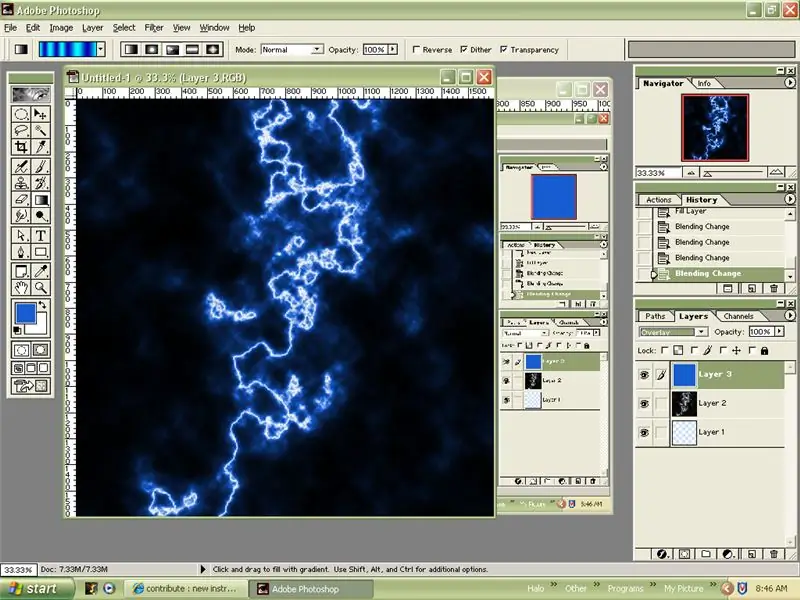Switch to the Actions tab
The height and width of the screenshot is (600, 800).
[x=659, y=200]
